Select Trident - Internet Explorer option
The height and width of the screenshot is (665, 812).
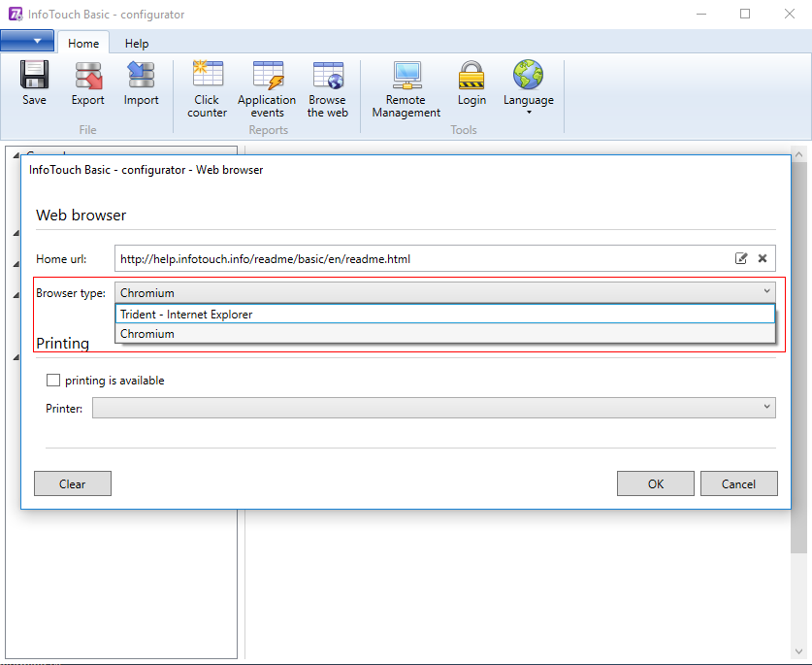click(445, 315)
